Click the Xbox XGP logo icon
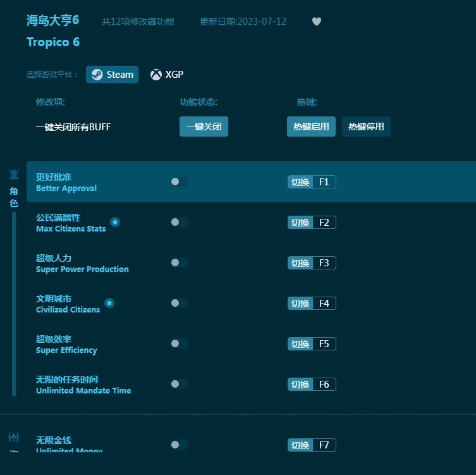The width and height of the screenshot is (476, 475). (156, 75)
